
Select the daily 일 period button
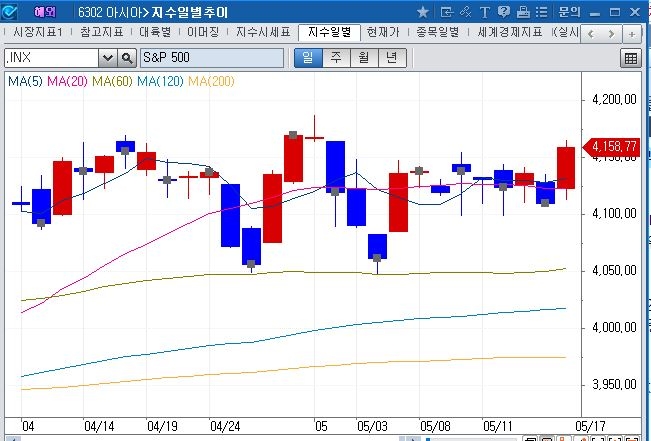(x=308, y=58)
